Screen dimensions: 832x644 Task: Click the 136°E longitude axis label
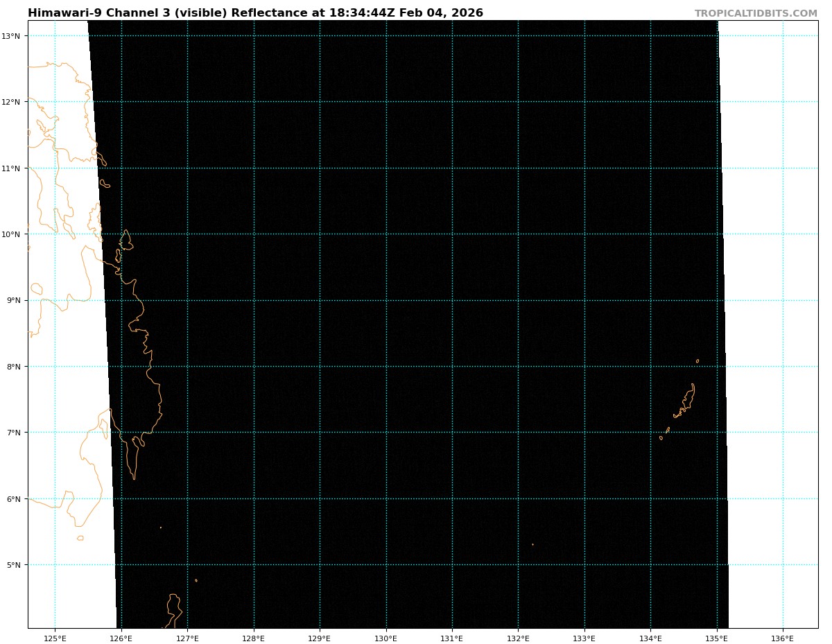pyautogui.click(x=782, y=638)
